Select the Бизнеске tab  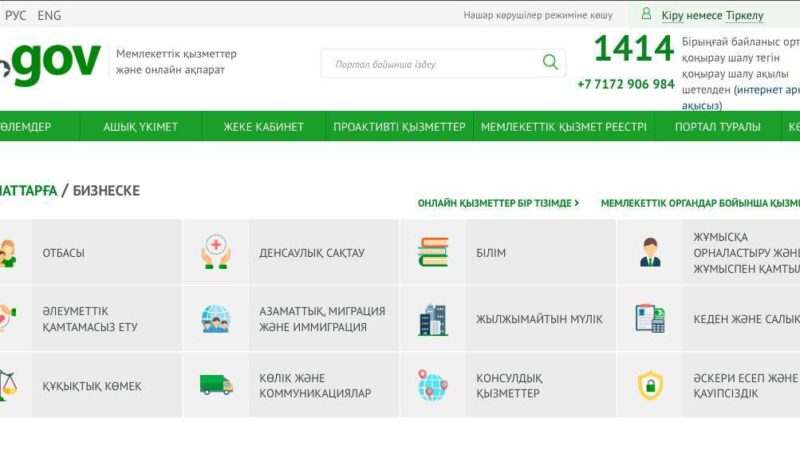click(x=106, y=191)
